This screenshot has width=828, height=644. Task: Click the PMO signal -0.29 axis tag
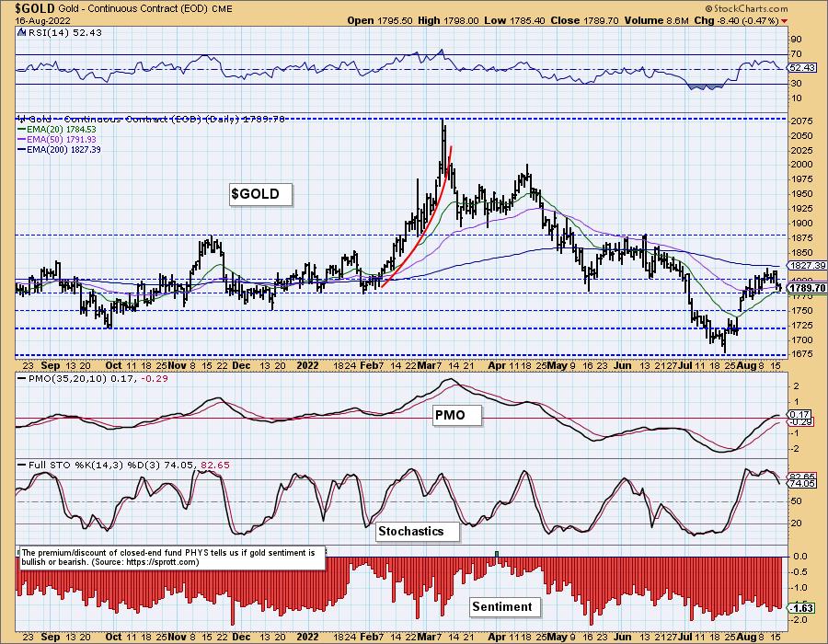click(799, 422)
